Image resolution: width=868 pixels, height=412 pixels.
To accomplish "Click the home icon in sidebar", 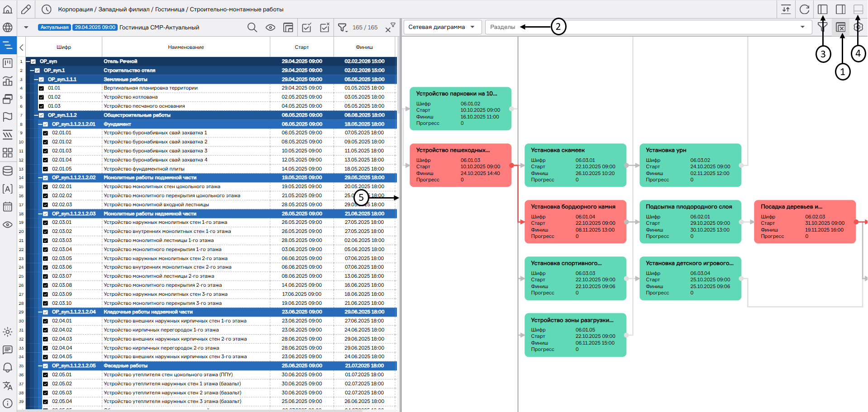I will coord(8,9).
